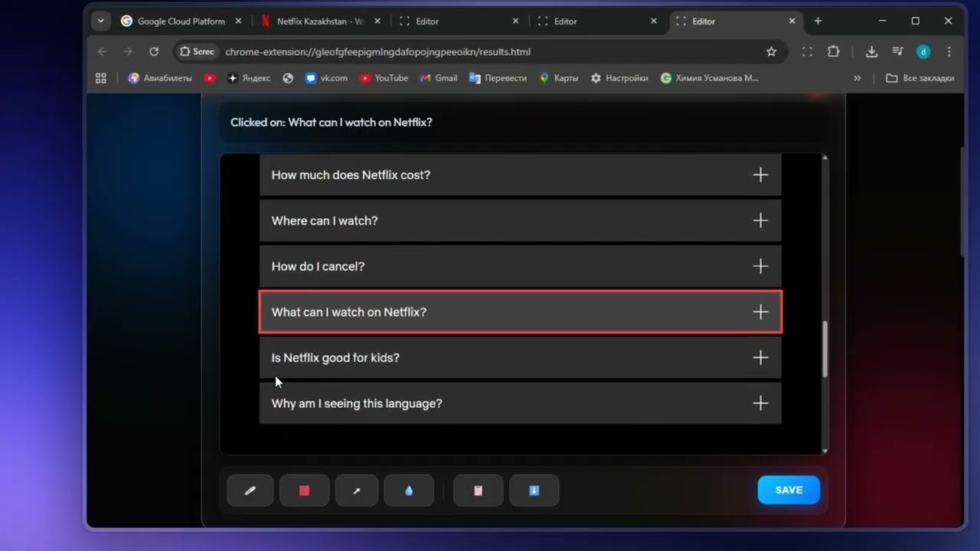This screenshot has width=980, height=551.
Task: Close the active Editor tab
Action: (792, 21)
